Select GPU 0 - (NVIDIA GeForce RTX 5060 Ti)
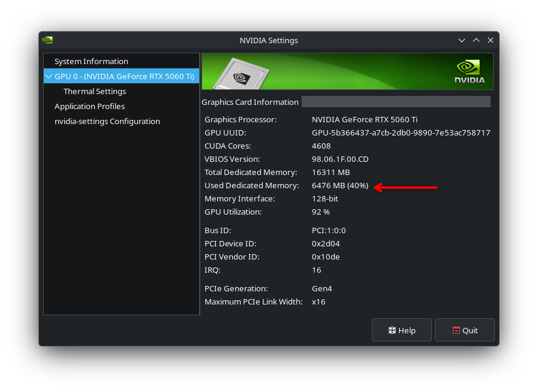This screenshot has height=392, width=538. click(x=122, y=76)
